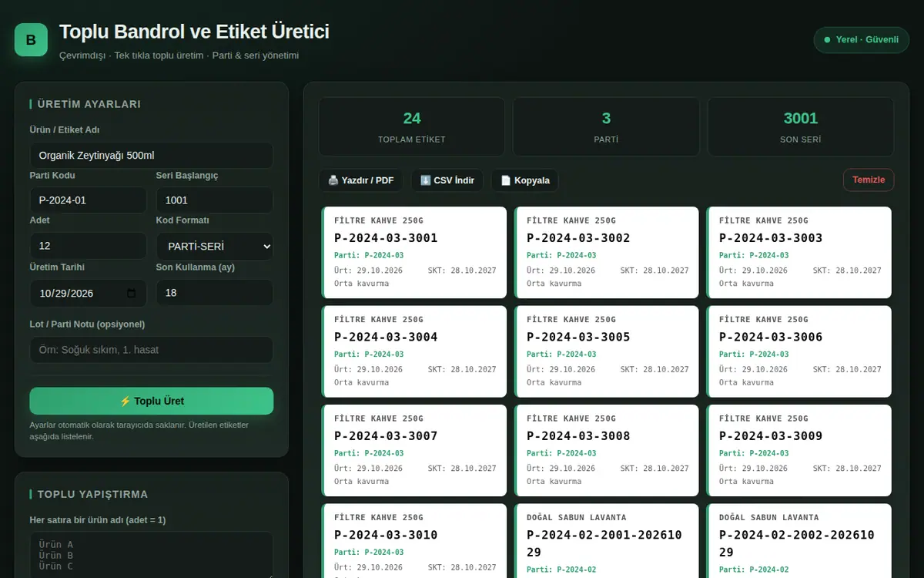The image size is (924, 578).
Task: Select label card P-2024-02-2002-20261029
Action: [799, 541]
